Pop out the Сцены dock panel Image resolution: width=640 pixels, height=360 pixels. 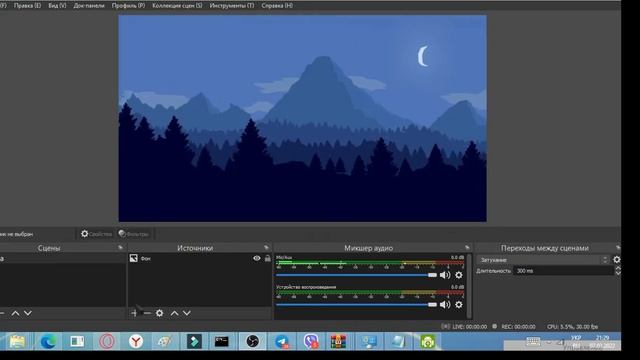pos(120,248)
